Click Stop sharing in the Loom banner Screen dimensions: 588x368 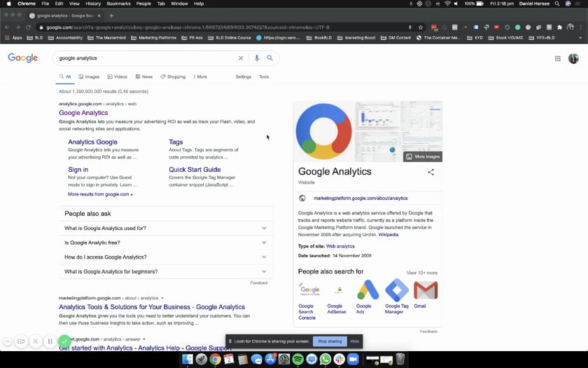(330, 341)
